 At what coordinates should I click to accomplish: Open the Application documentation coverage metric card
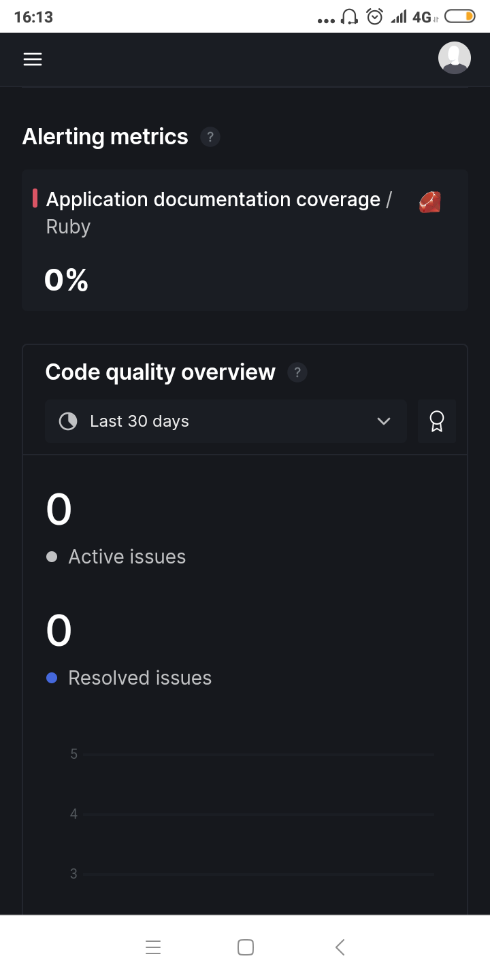point(245,240)
